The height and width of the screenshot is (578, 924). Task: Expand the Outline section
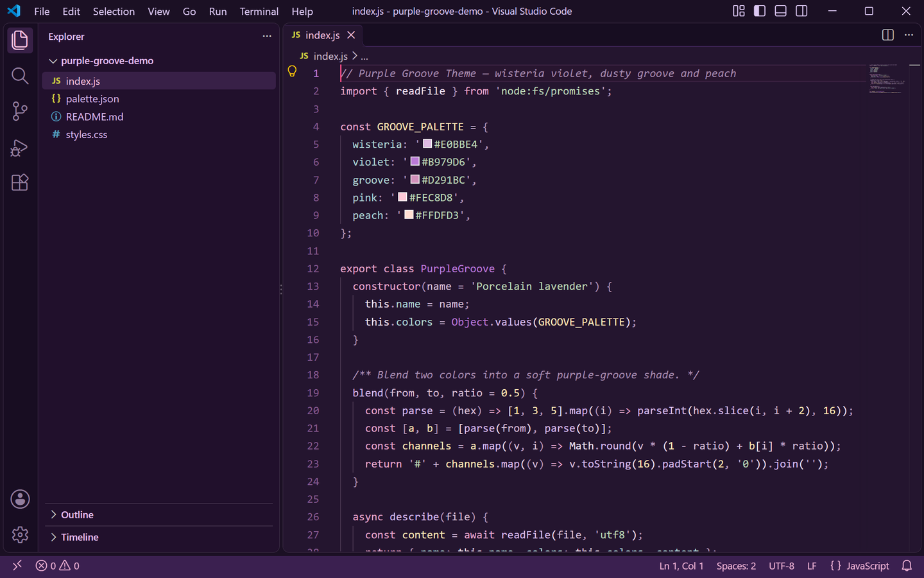(x=159, y=515)
